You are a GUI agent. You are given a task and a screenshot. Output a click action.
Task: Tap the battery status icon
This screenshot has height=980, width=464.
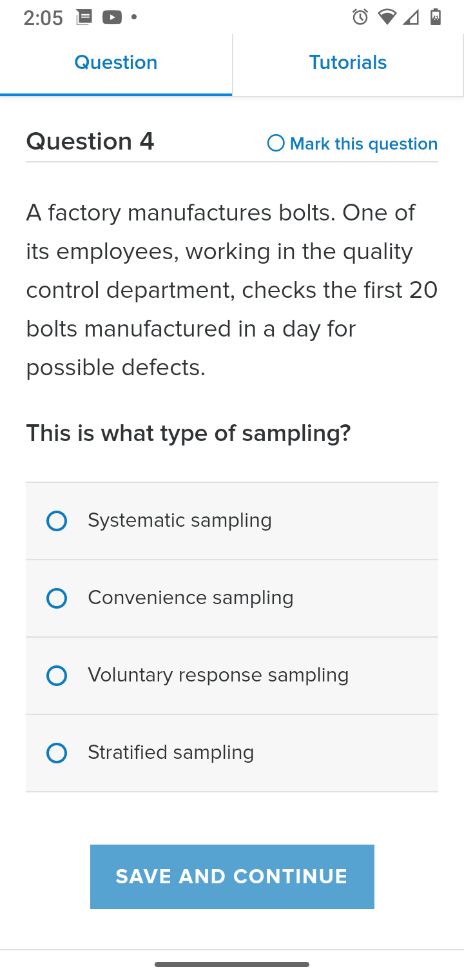coord(436,17)
